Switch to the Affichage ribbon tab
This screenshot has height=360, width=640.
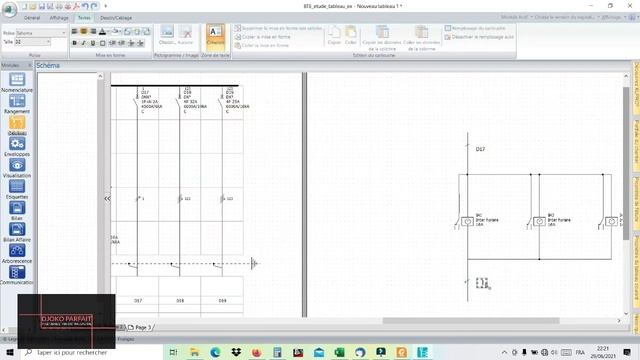click(59, 18)
